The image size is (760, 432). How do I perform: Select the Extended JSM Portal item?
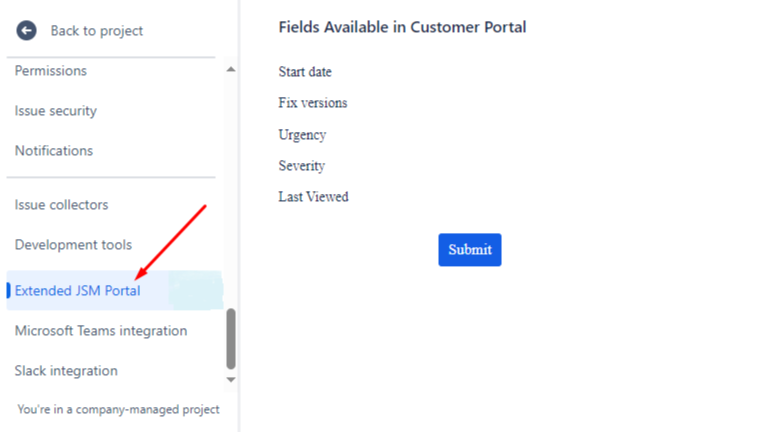point(78,291)
